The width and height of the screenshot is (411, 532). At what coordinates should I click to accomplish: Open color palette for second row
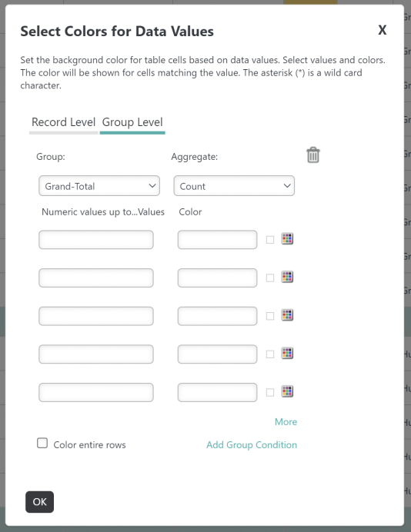(287, 277)
